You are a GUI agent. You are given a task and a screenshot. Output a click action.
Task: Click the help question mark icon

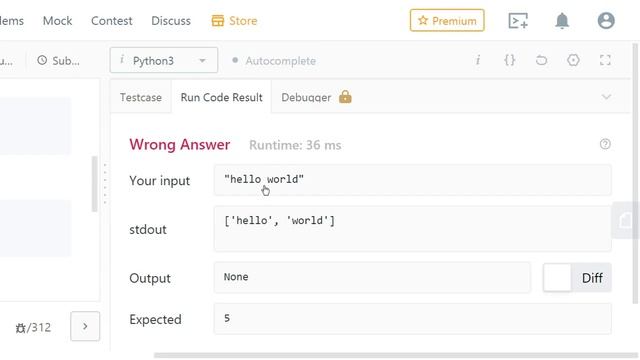coord(605,144)
